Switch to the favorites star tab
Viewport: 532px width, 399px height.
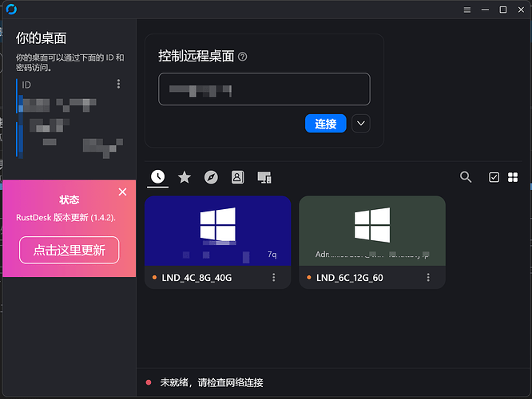click(x=185, y=177)
